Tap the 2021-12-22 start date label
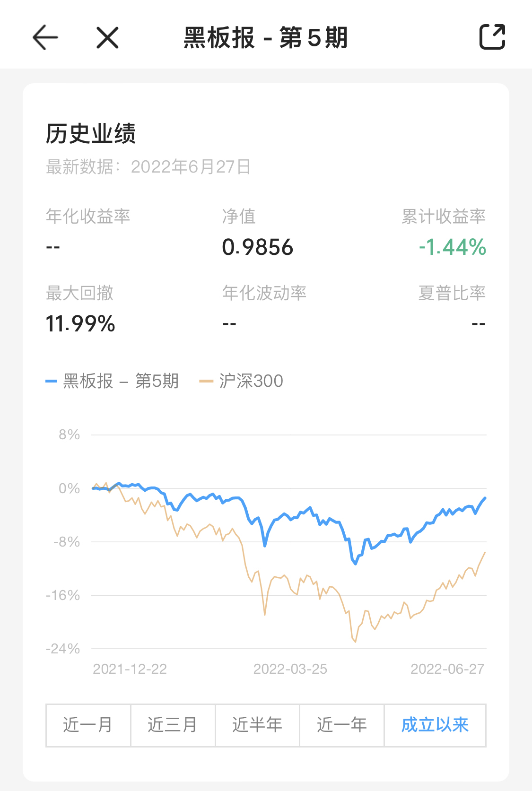Image resolution: width=532 pixels, height=791 pixels. point(130,669)
